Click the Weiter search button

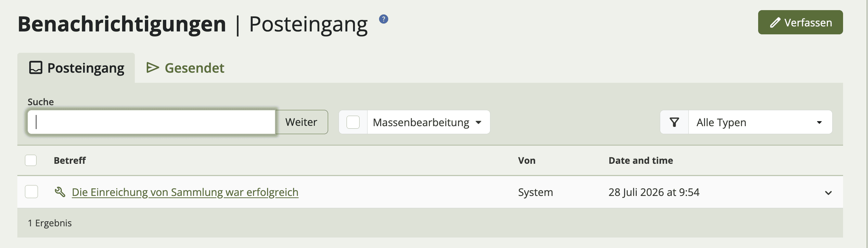point(301,122)
